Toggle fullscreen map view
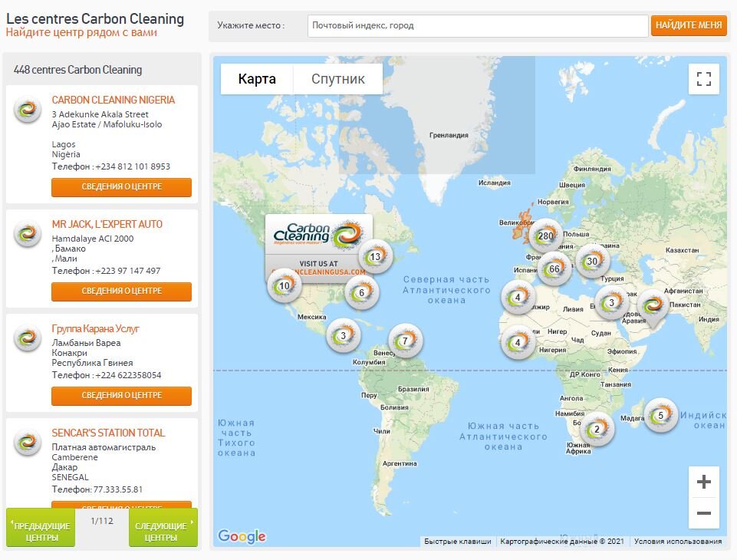This screenshot has width=737, height=560. 703,79
